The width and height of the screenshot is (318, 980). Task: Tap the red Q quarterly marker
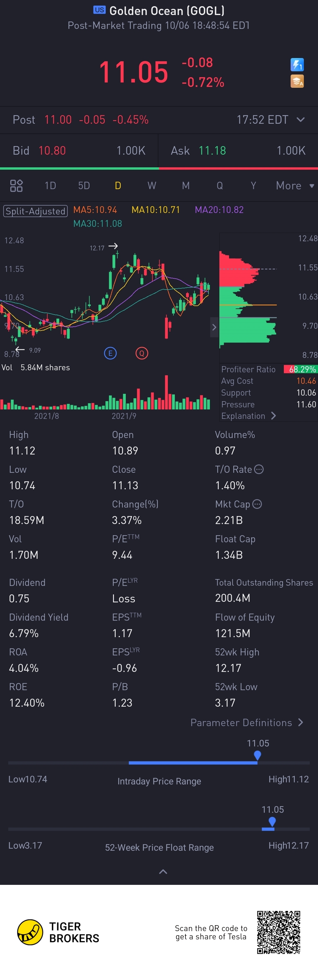(x=142, y=353)
